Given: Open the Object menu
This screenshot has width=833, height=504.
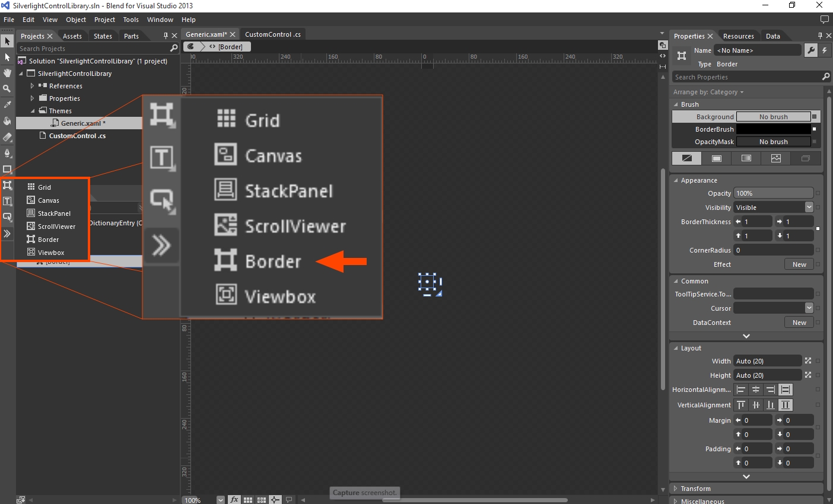Looking at the screenshot, I should click(x=76, y=20).
